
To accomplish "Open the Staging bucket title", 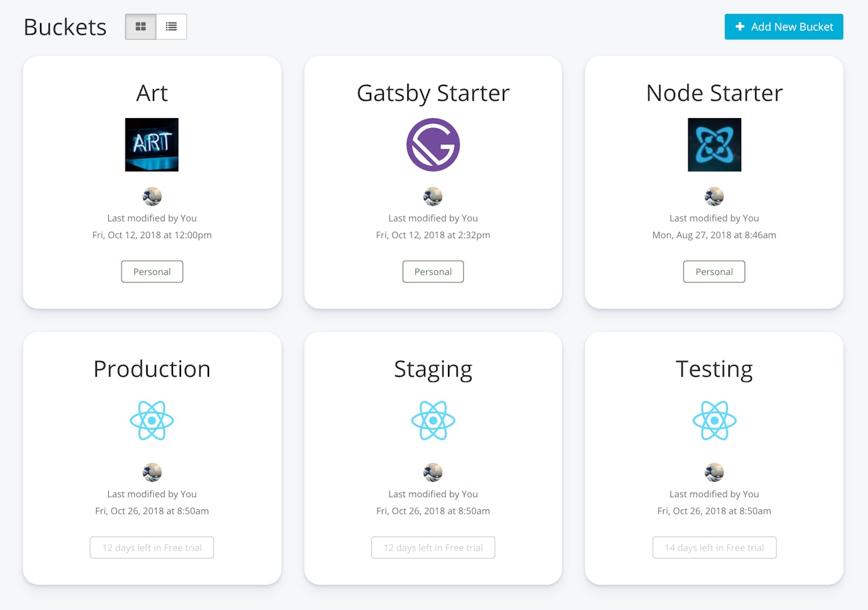I will (x=433, y=369).
